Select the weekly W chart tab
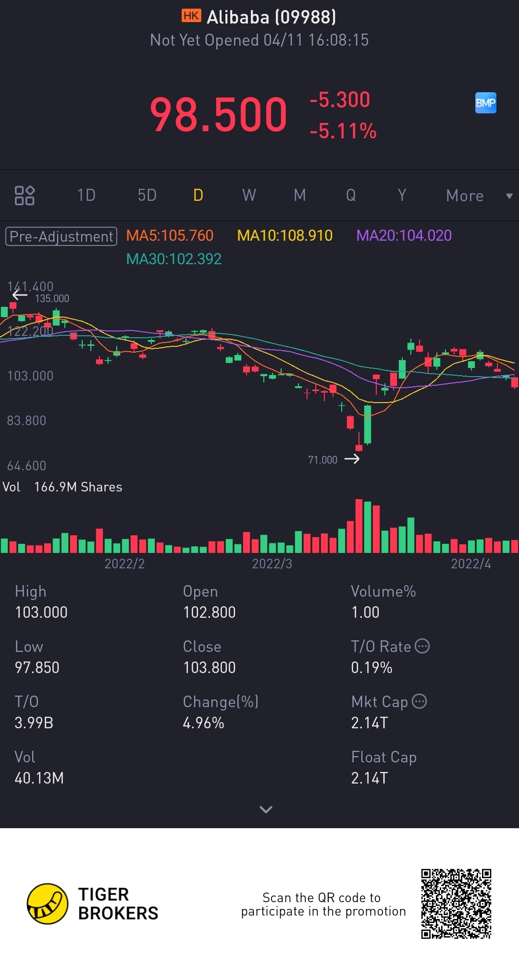519x980 pixels. (x=249, y=196)
